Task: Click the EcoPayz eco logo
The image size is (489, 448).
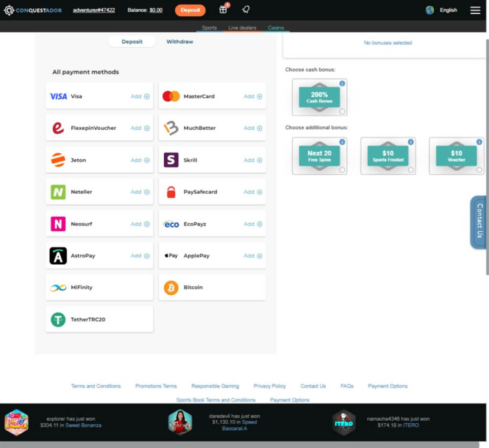Action: tap(171, 224)
